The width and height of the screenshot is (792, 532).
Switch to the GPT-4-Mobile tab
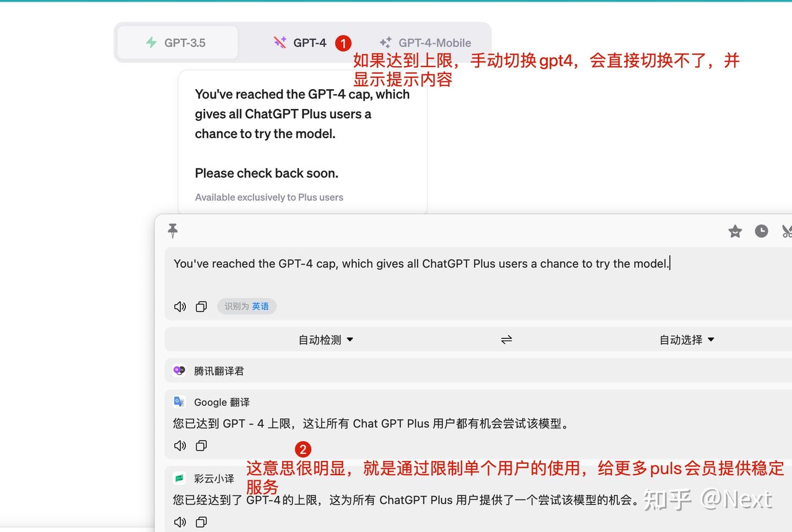(x=425, y=42)
